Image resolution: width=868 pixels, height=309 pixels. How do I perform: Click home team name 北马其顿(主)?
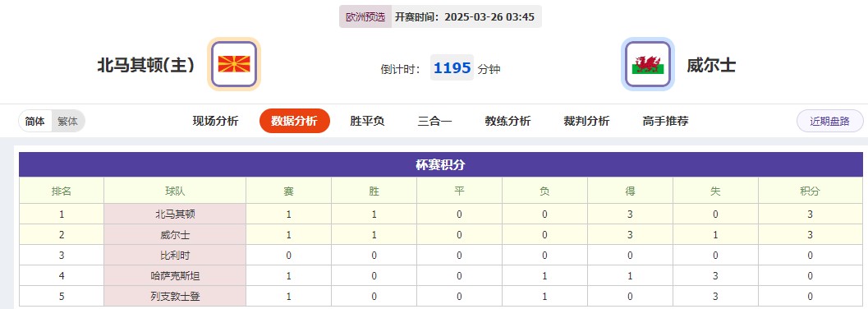point(146,66)
